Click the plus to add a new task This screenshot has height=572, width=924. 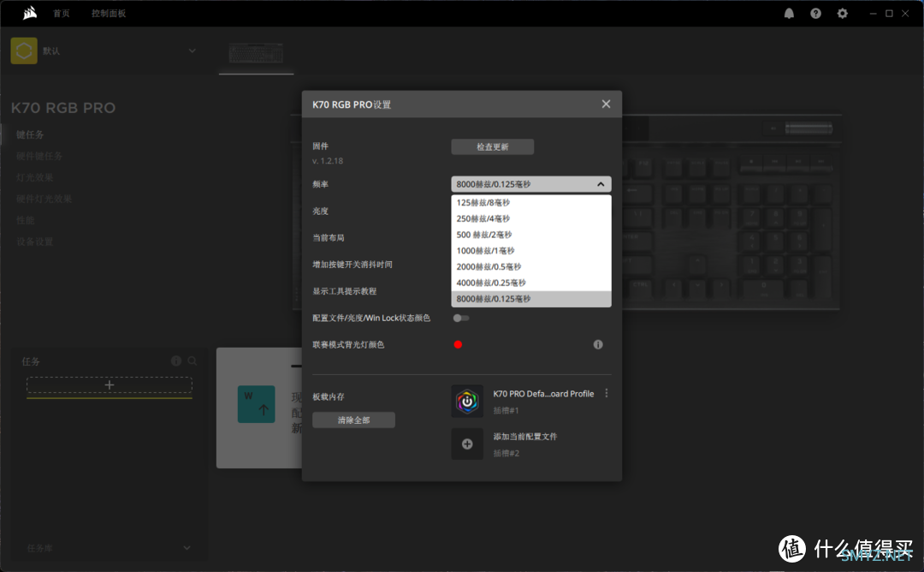109,385
